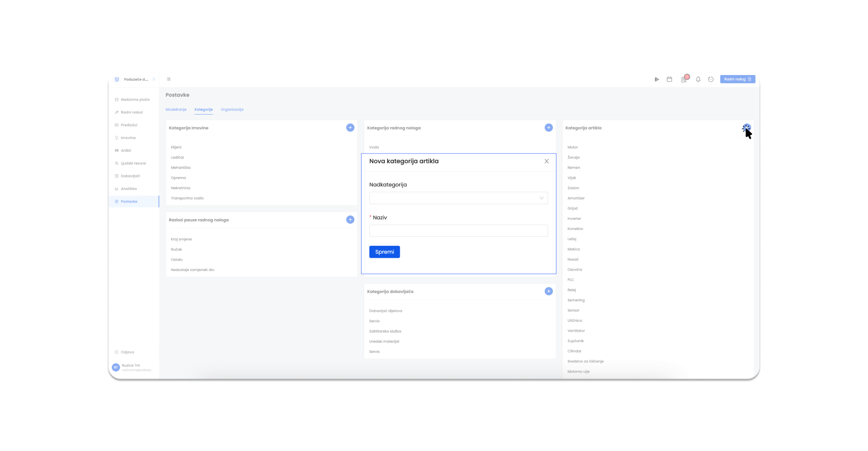The image size is (868, 451).
Task: Collapse sidebar using the menu fold icon
Action: pos(169,79)
